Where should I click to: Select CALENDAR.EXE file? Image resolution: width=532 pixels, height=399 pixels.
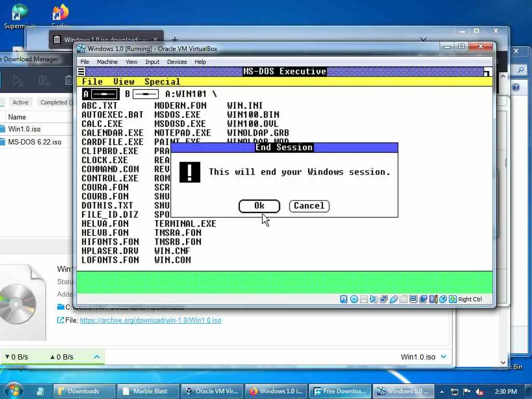pos(112,133)
